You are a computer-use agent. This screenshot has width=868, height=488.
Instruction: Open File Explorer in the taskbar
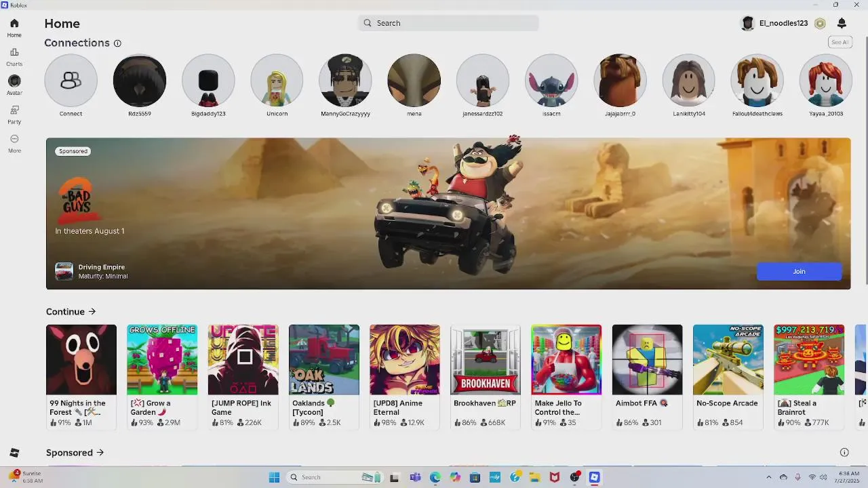pyautogui.click(x=534, y=477)
